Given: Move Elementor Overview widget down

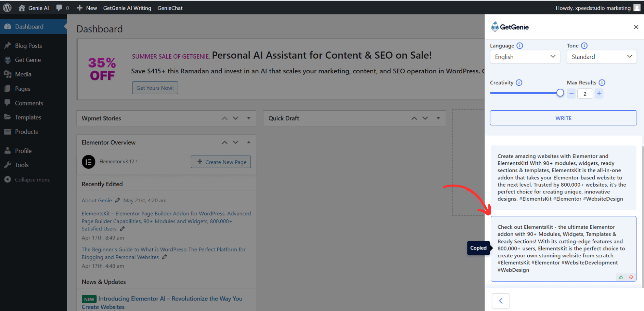Looking at the screenshot, I should [236, 142].
